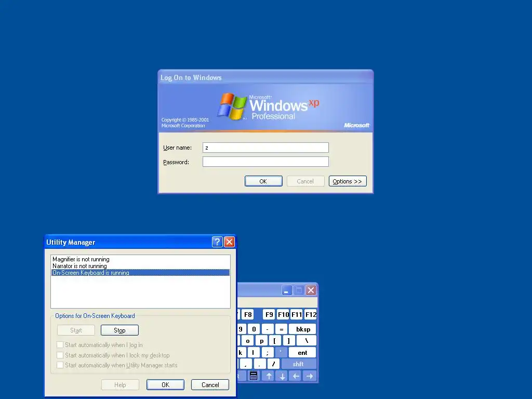Click the period key on the on-screen keyboard
Viewport: 532px width, 399px height.
click(x=260, y=364)
